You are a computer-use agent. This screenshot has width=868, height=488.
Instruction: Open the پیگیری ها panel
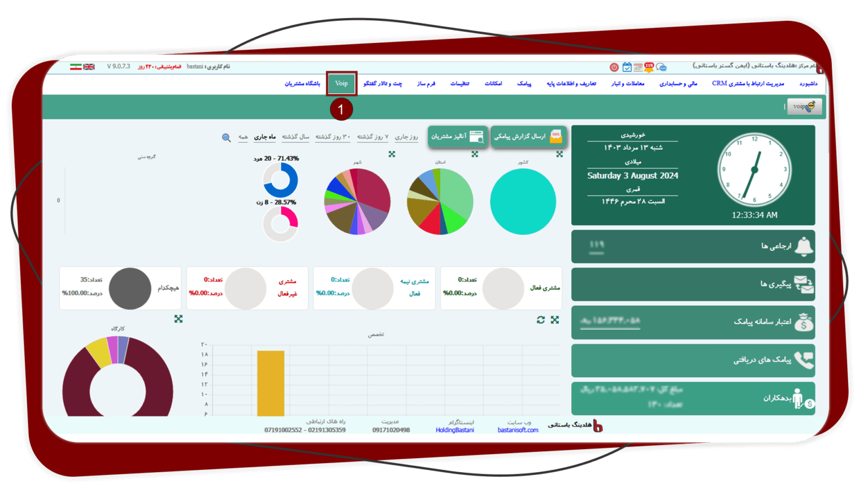(x=693, y=284)
